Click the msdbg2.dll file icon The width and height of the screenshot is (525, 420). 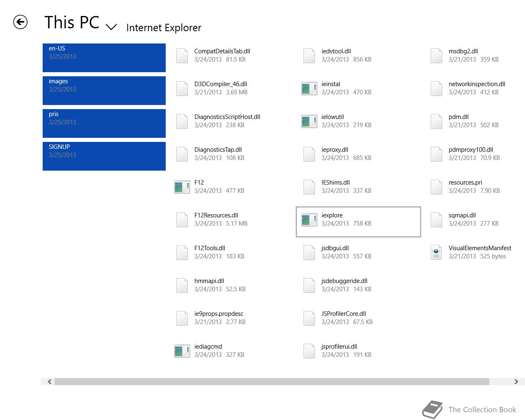(436, 56)
